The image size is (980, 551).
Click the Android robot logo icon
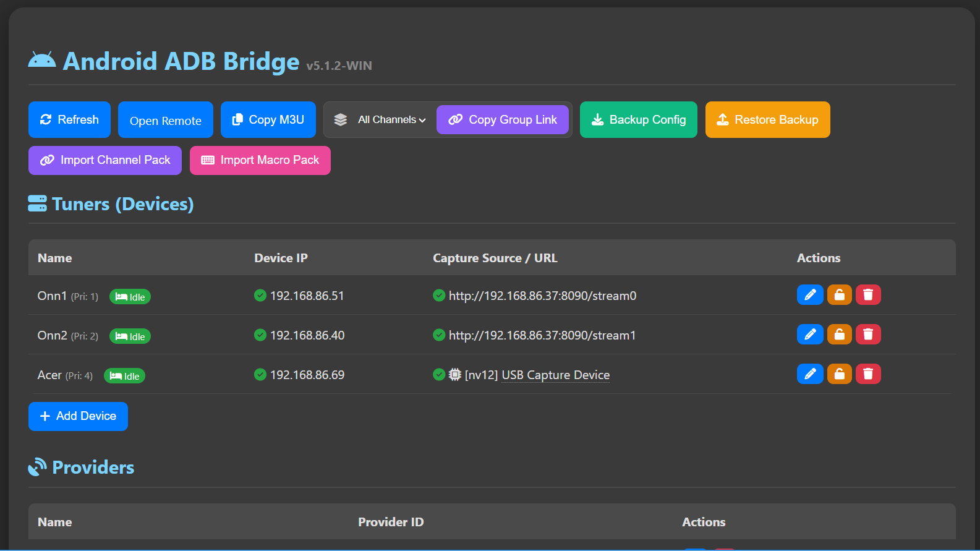[x=42, y=60]
